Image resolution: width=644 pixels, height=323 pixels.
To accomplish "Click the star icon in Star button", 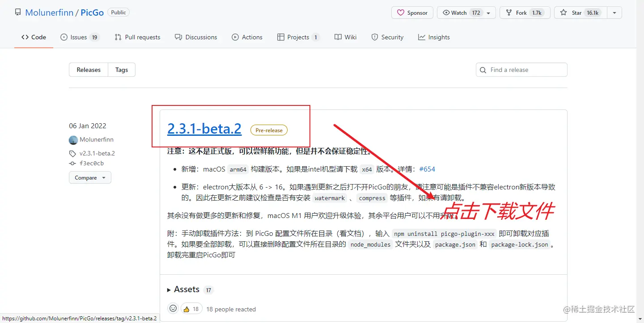I will [x=563, y=13].
